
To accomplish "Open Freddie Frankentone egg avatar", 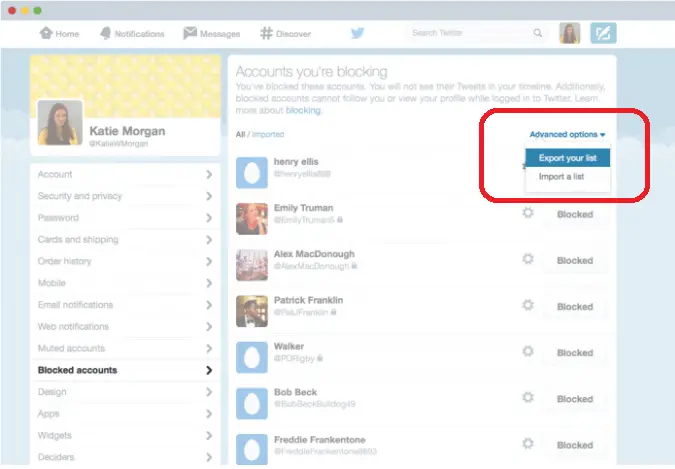I will click(x=252, y=450).
